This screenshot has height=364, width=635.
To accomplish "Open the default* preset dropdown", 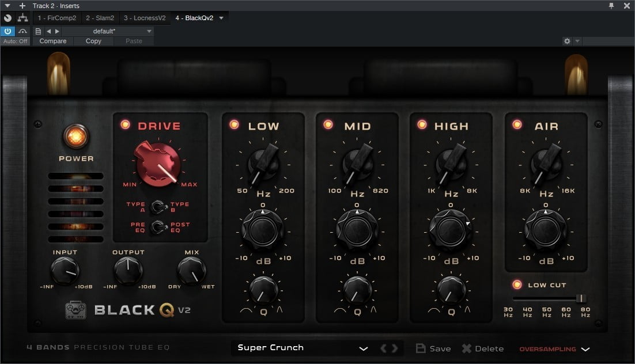I will pos(149,31).
